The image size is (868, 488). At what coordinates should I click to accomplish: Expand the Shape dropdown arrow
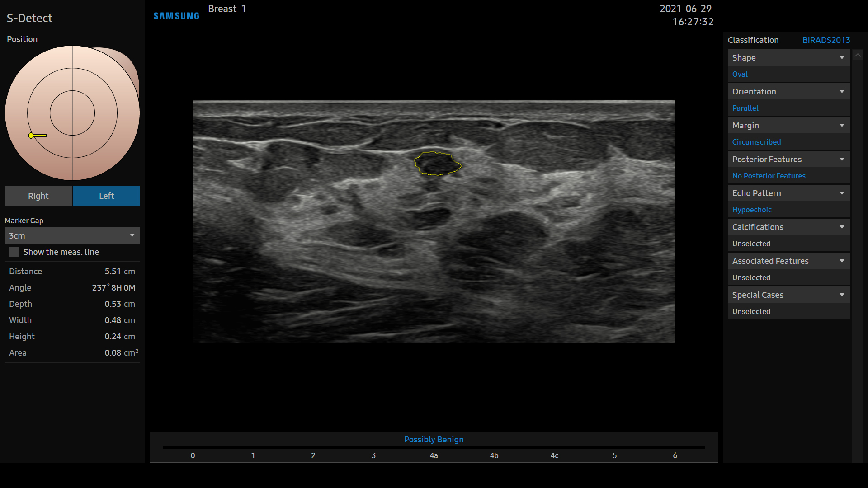[x=842, y=58]
